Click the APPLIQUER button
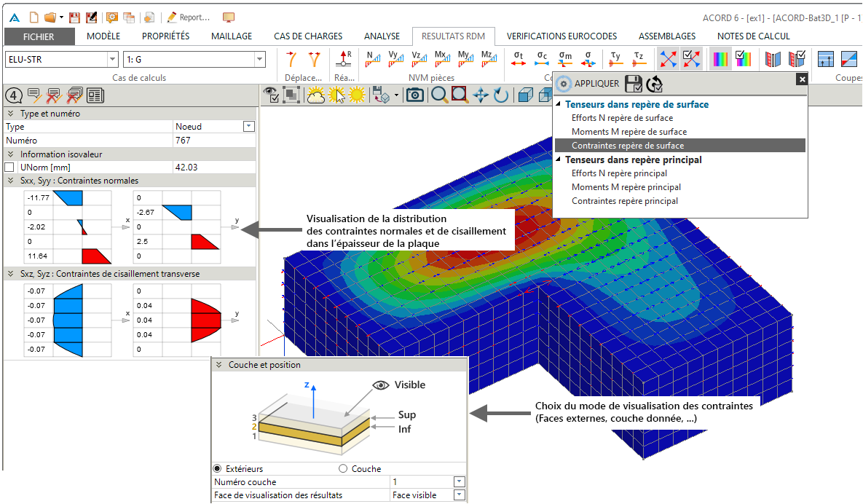 (587, 84)
